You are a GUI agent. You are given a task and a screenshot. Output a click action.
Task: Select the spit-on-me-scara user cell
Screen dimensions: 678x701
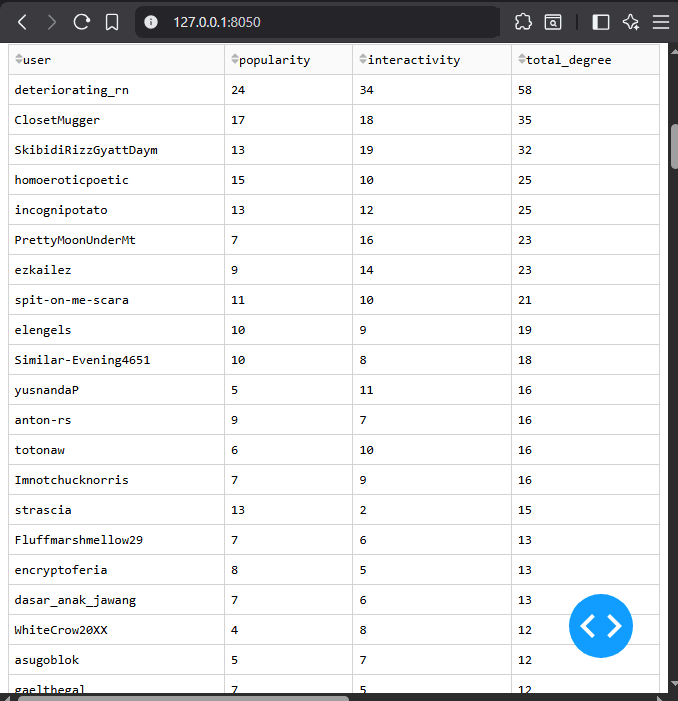116,300
